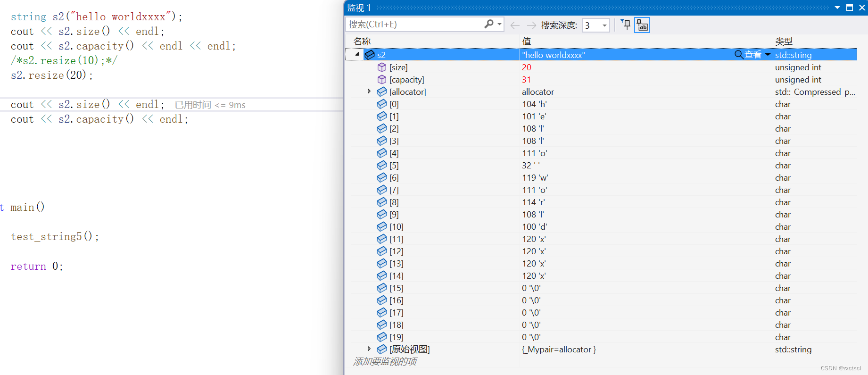Viewport: 868px width, 375px height.
Task: Click the return 0; line in editor
Action: 37,266
